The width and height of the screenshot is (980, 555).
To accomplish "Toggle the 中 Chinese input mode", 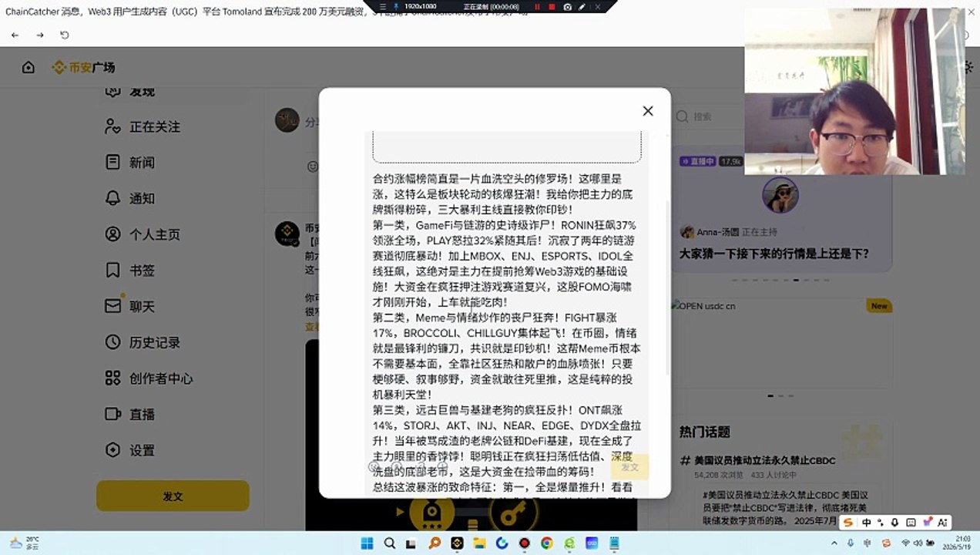I will 867,523.
